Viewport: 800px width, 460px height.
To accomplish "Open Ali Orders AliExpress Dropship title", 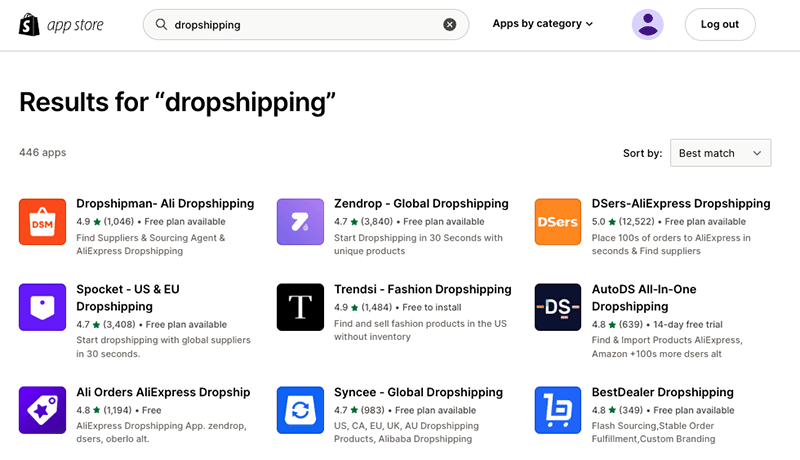I will coord(163,392).
